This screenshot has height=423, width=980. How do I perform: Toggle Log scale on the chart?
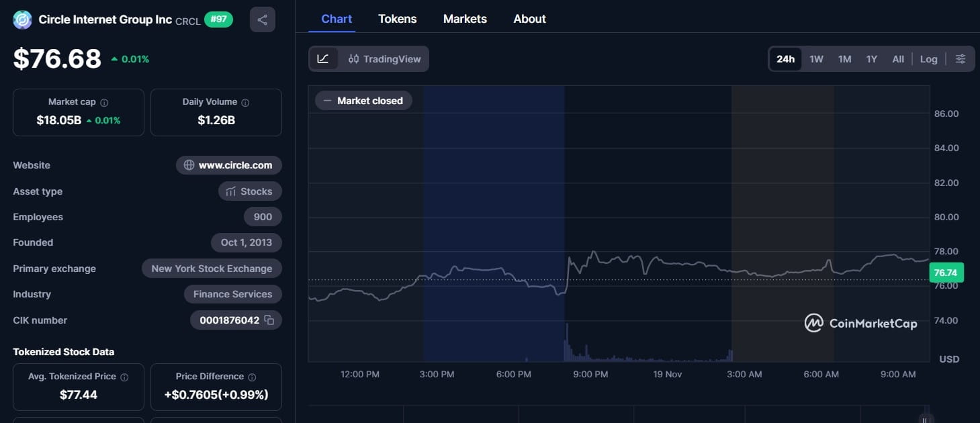928,58
